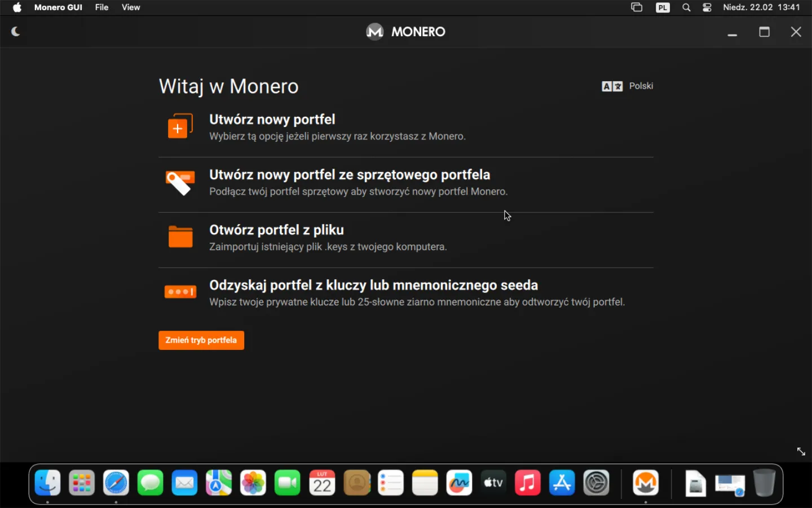The width and height of the screenshot is (812, 508).
Task: Open the language selector icon
Action: tap(612, 86)
